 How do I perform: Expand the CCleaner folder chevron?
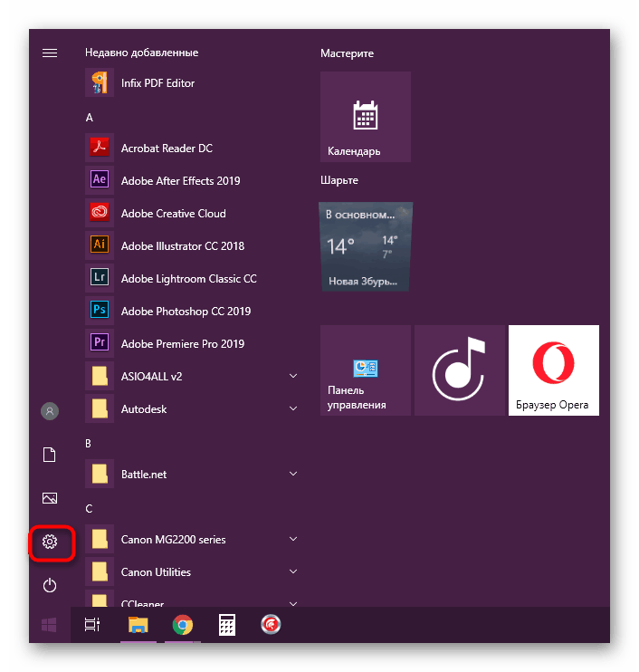click(293, 603)
